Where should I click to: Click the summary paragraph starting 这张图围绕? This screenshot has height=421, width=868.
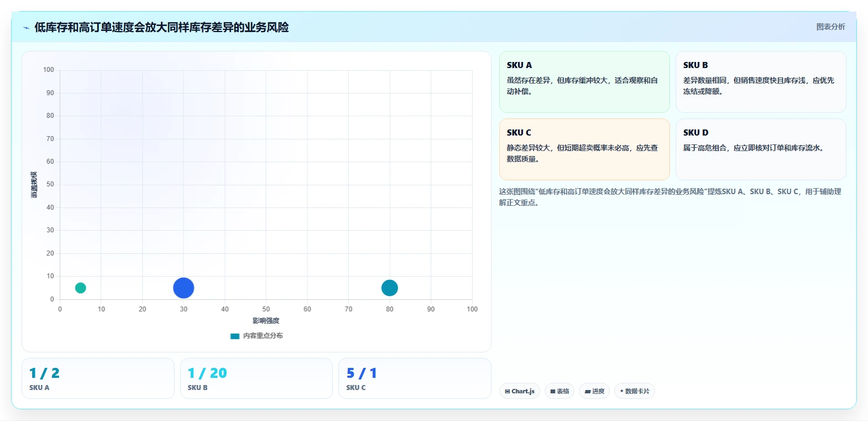(x=670, y=197)
